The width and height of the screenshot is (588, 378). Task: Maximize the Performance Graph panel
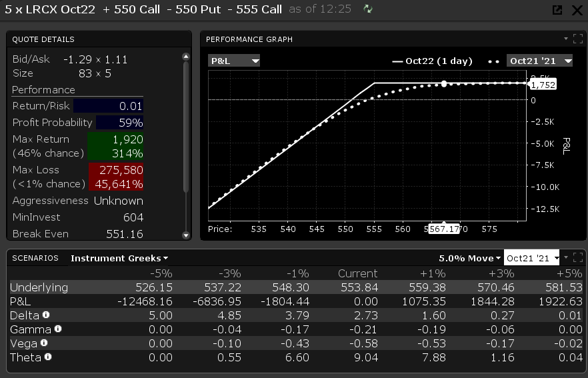pyautogui.click(x=578, y=39)
